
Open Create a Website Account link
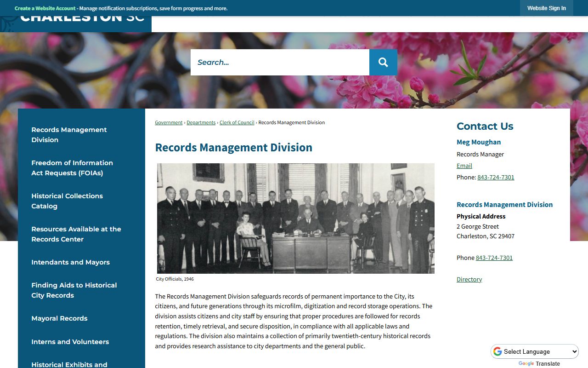click(x=45, y=8)
